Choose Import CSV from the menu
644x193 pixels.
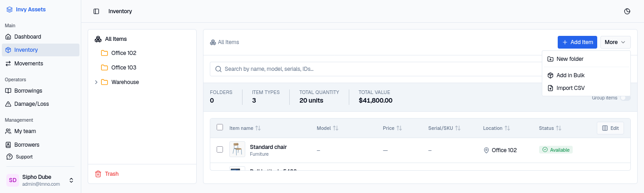click(586, 88)
